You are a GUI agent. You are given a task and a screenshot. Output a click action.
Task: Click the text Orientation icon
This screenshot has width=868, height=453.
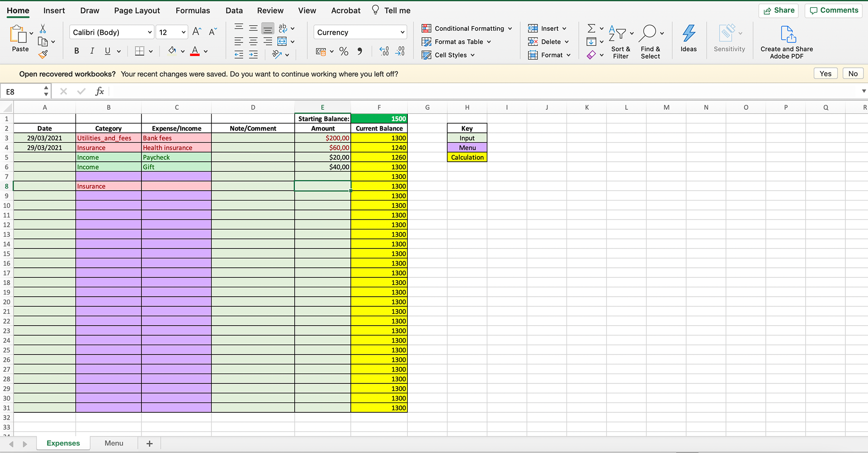(x=277, y=54)
